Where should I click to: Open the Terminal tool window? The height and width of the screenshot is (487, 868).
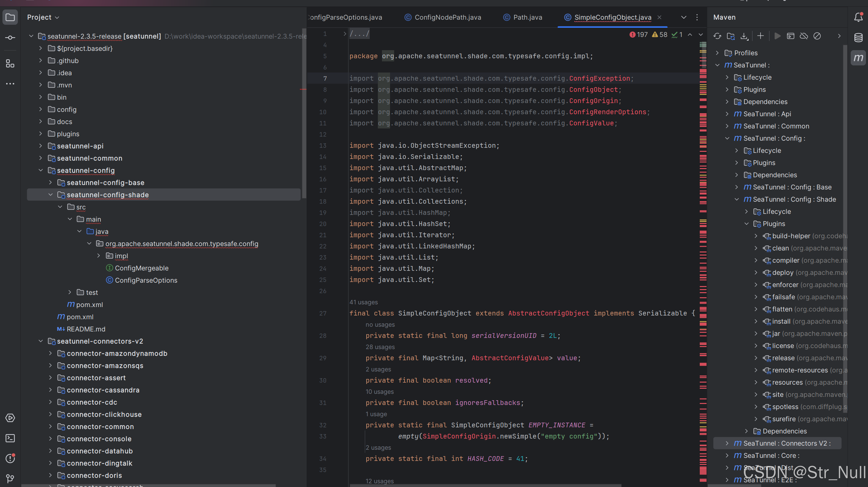[x=10, y=438]
